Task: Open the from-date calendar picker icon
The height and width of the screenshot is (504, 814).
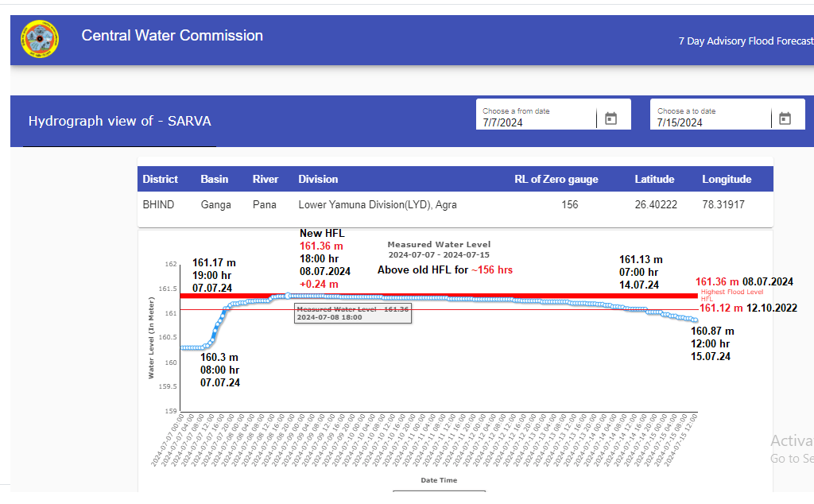Action: (x=610, y=118)
